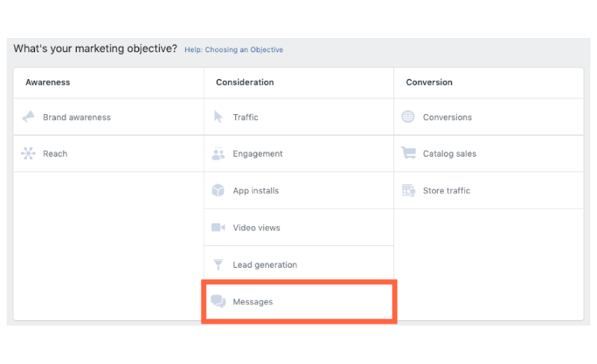
Task: Select the Conversions objective label
Action: point(447,117)
